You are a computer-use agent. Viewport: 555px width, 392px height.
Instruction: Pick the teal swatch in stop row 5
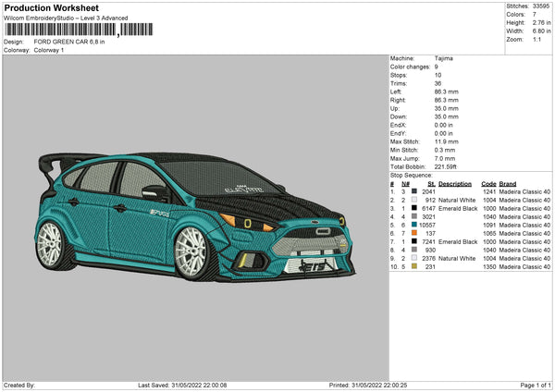pos(414,225)
